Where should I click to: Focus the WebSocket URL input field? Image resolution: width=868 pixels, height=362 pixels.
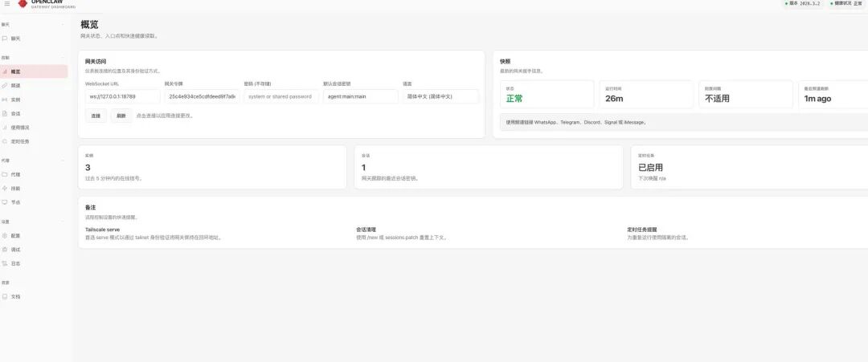(x=122, y=96)
